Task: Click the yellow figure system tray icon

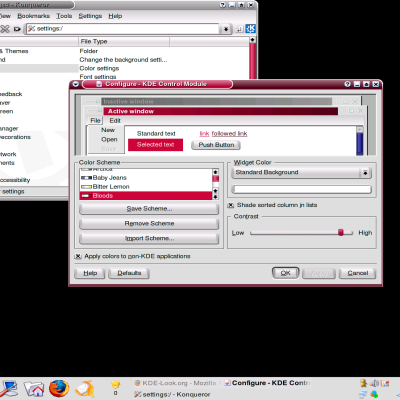Action: tap(363, 383)
